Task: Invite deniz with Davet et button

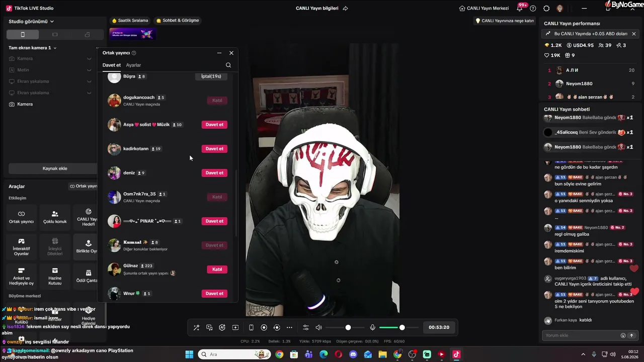Action: [214, 173]
